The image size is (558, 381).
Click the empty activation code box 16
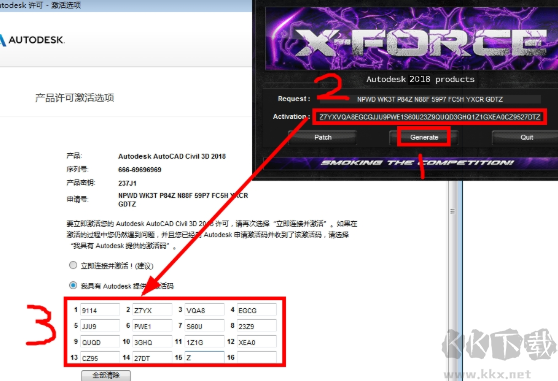pos(257,357)
